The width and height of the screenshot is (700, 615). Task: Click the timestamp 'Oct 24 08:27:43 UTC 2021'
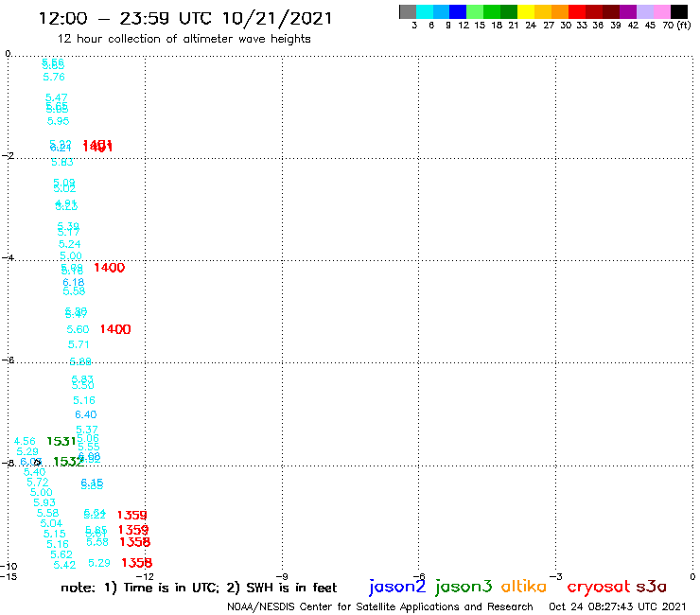(x=618, y=606)
